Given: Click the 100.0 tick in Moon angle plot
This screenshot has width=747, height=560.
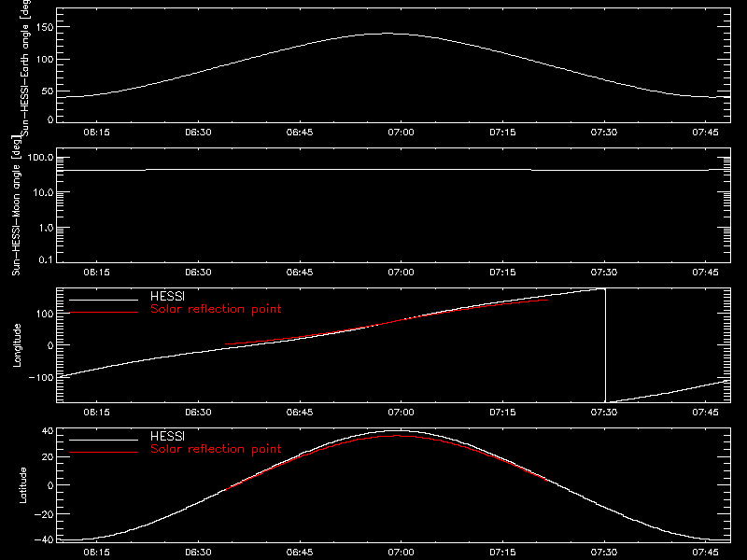Looking at the screenshot, I should pyautogui.click(x=40, y=158).
